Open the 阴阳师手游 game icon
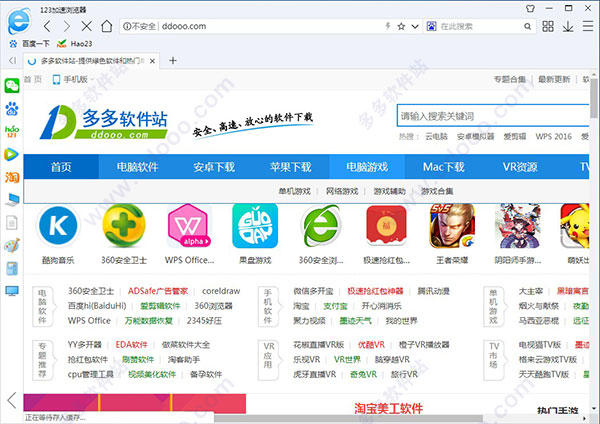This screenshot has width=600, height=424. click(x=518, y=226)
